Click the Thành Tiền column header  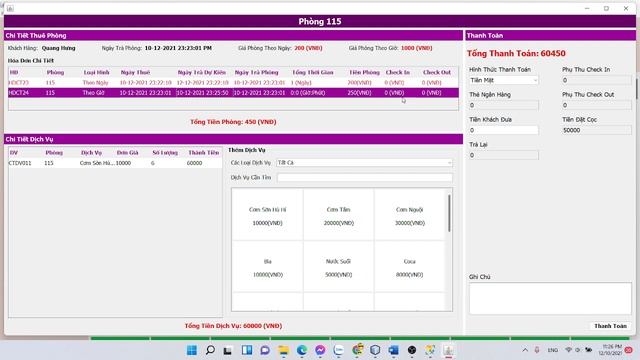click(204, 153)
